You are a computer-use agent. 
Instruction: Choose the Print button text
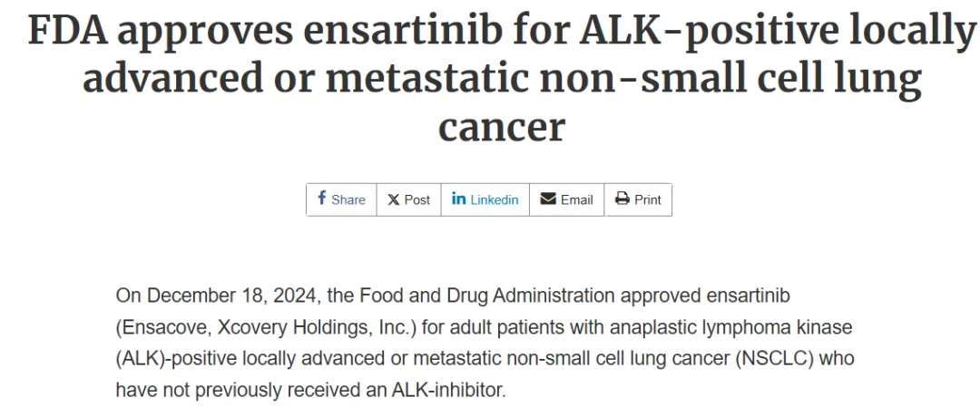coord(648,199)
